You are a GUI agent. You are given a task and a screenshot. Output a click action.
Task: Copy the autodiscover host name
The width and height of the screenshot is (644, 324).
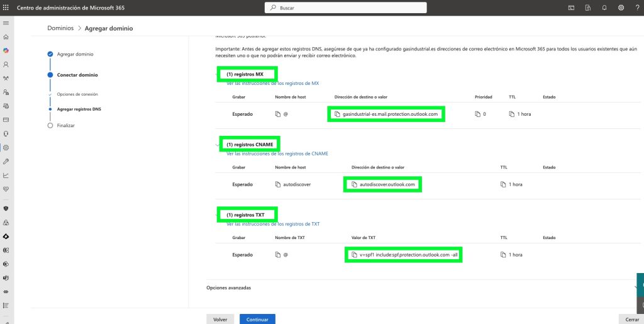[278, 184]
